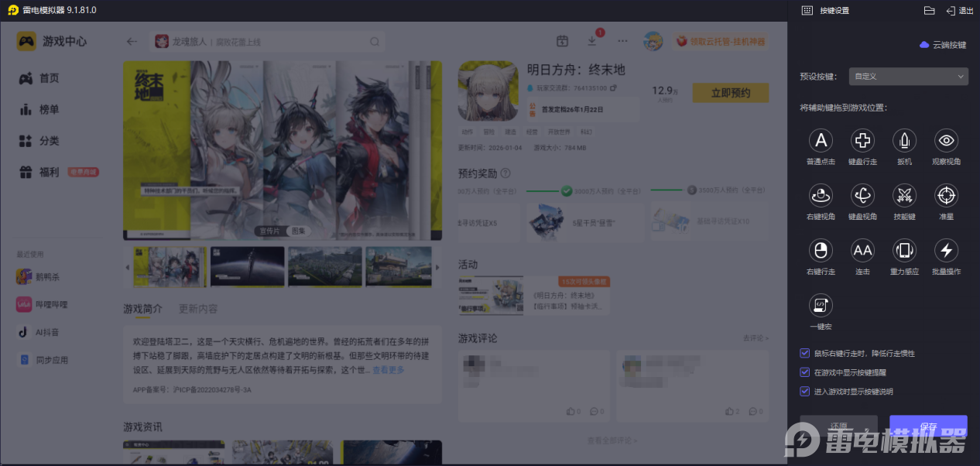Toggle 鼠标右键行走时，降低行走惯性 checkbox

pyautogui.click(x=805, y=353)
